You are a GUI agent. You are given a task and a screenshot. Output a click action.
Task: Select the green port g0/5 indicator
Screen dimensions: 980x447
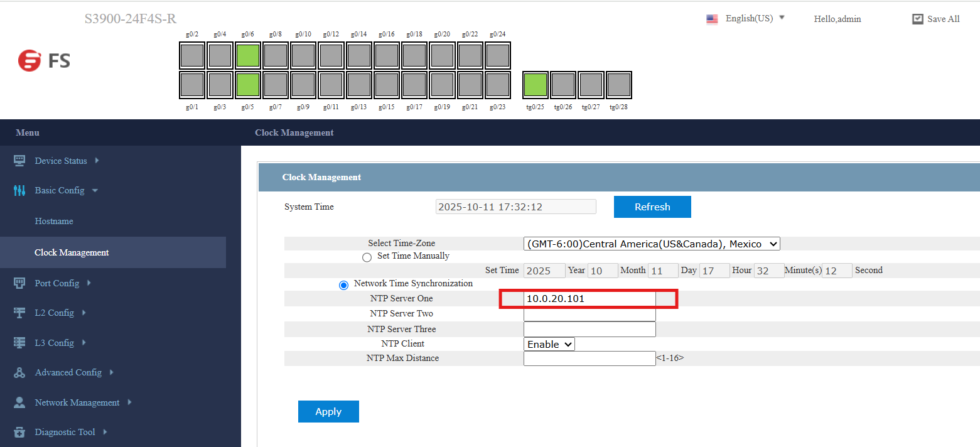(247, 84)
